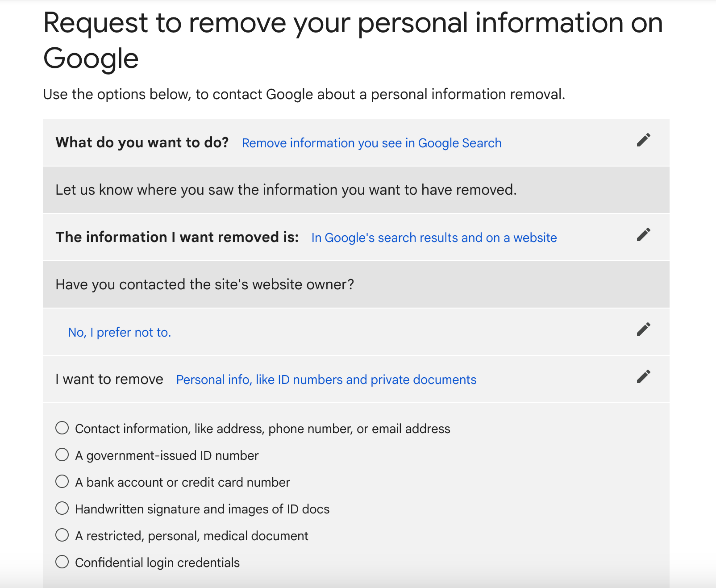Click 'The information I want removed is:' label
The width and height of the screenshot is (716, 588).
[x=177, y=238]
